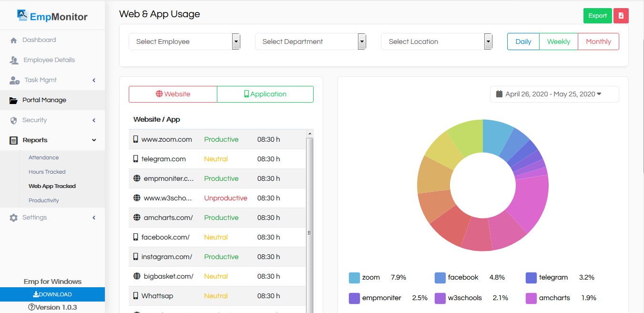Click the Unproductive status for www.w3scho...
This screenshot has height=313, width=644.
tap(225, 198)
